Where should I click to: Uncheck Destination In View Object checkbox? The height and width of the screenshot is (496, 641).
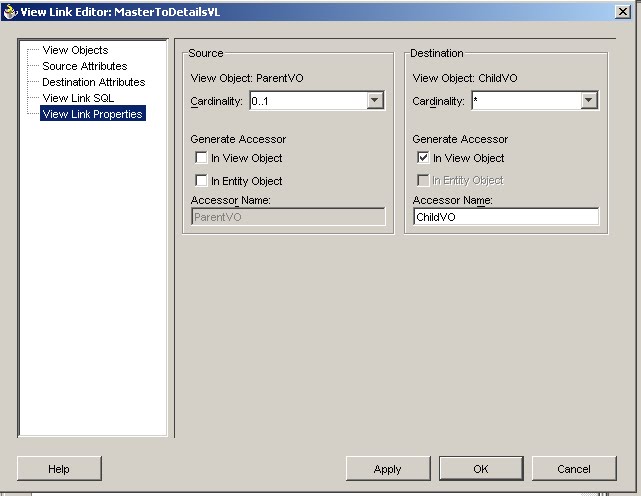(423, 157)
